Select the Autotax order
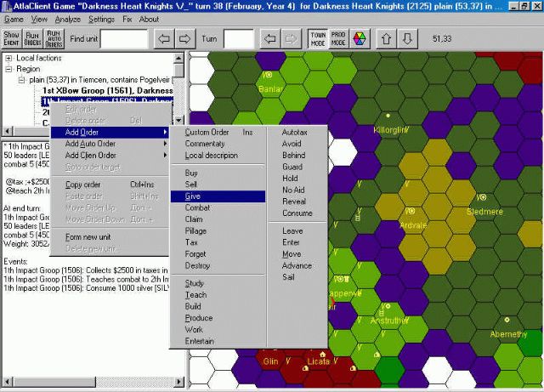The width and height of the screenshot is (544, 392). 297,133
